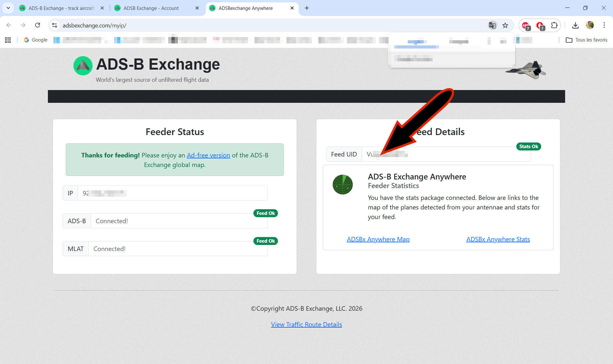This screenshot has width=613, height=364.
Task: Click the fighter jet image in the header
Action: point(526,70)
